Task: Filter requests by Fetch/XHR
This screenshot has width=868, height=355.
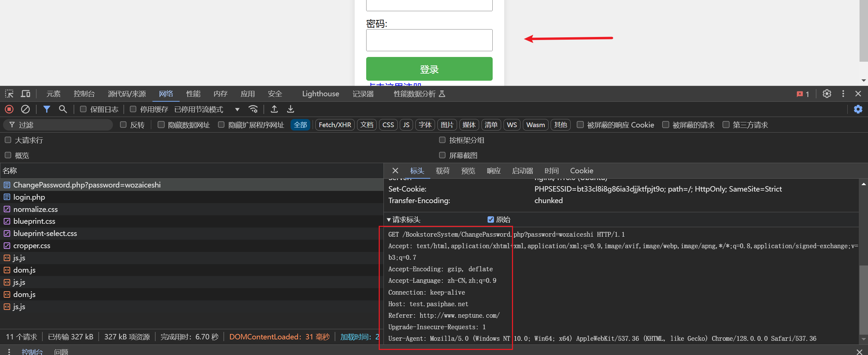Action: coord(335,125)
